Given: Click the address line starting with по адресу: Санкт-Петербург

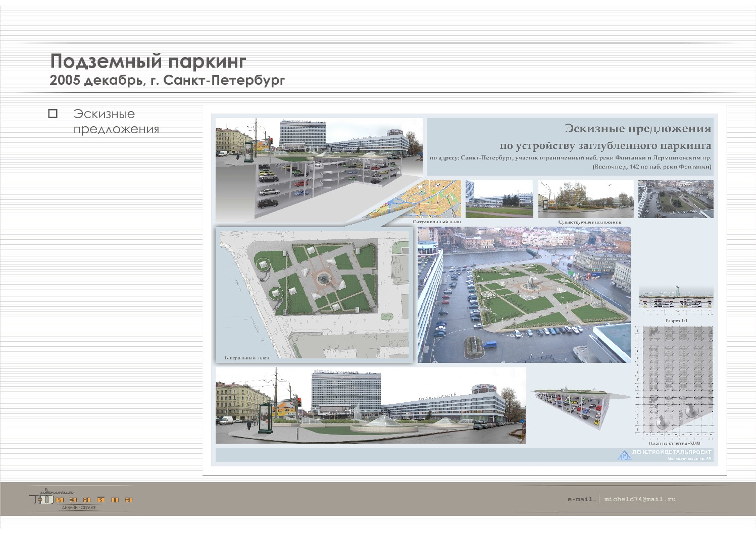Looking at the screenshot, I should click(570, 158).
